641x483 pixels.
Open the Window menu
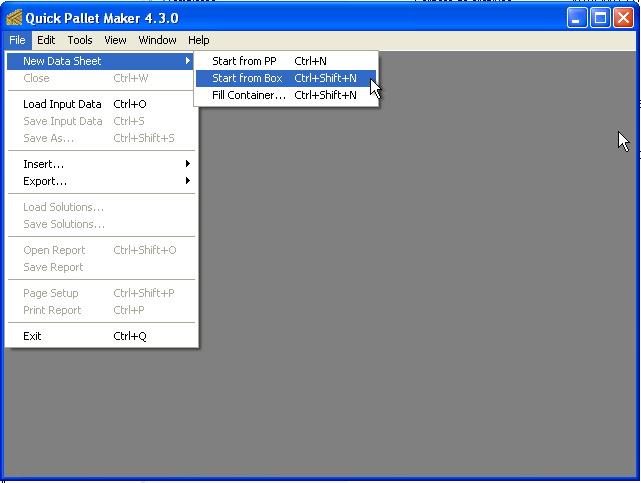click(x=157, y=40)
